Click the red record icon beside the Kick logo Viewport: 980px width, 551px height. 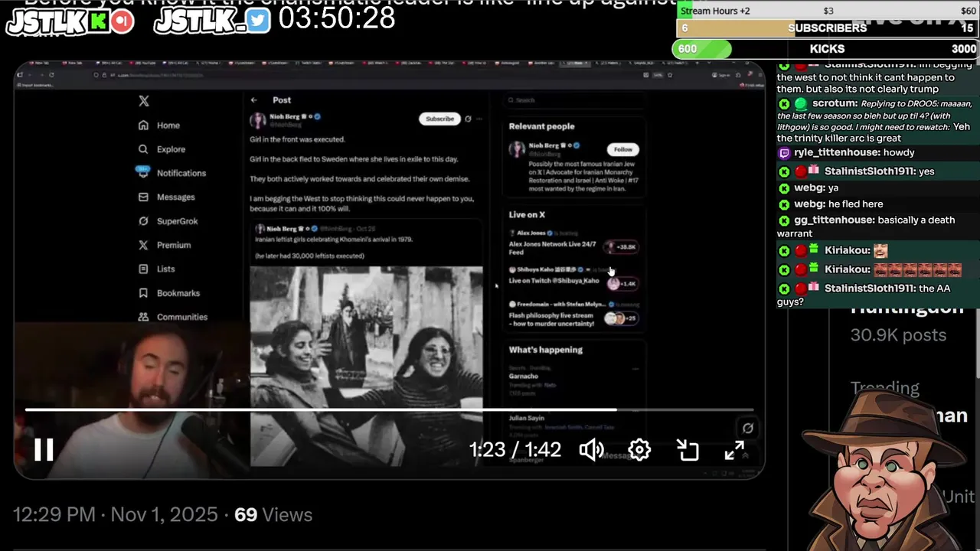(x=121, y=21)
